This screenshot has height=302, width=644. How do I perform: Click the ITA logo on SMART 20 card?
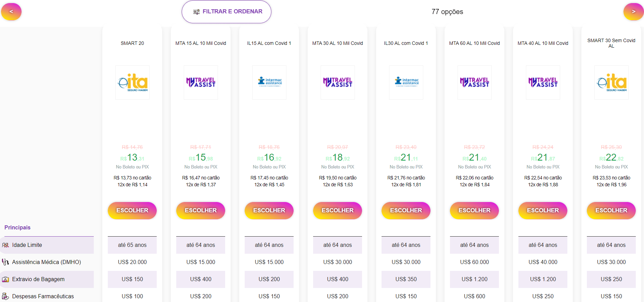click(132, 83)
